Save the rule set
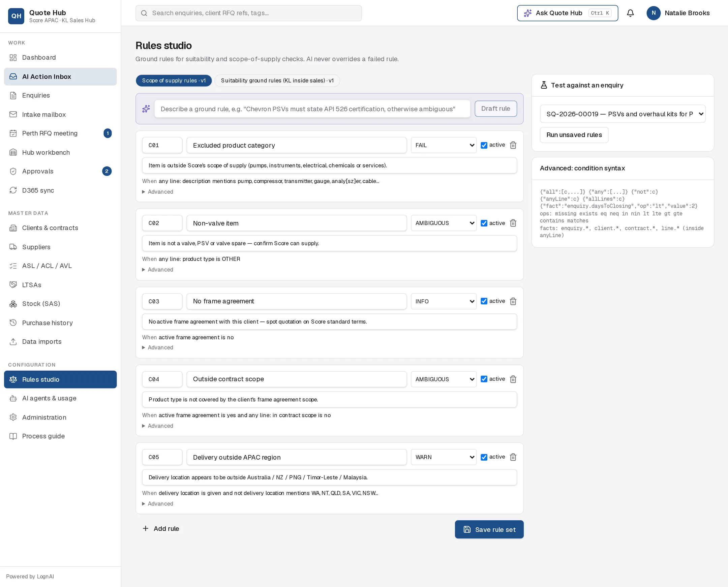 tap(489, 529)
